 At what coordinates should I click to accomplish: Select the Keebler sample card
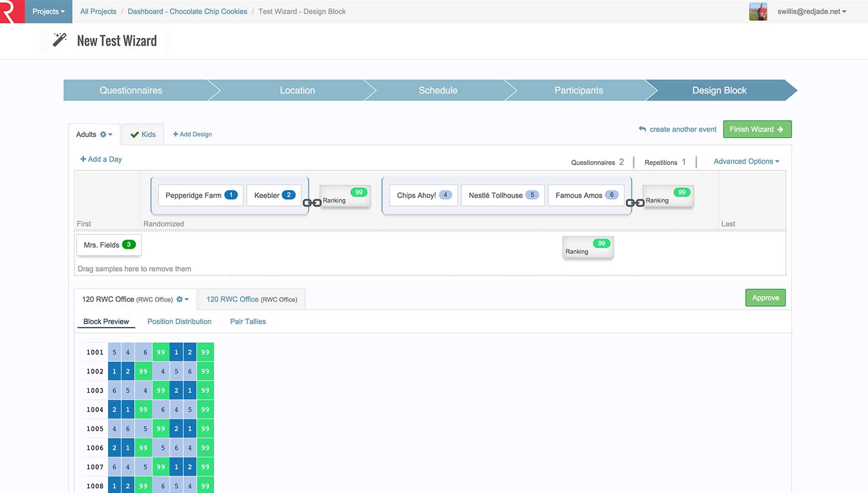pyautogui.click(x=274, y=195)
